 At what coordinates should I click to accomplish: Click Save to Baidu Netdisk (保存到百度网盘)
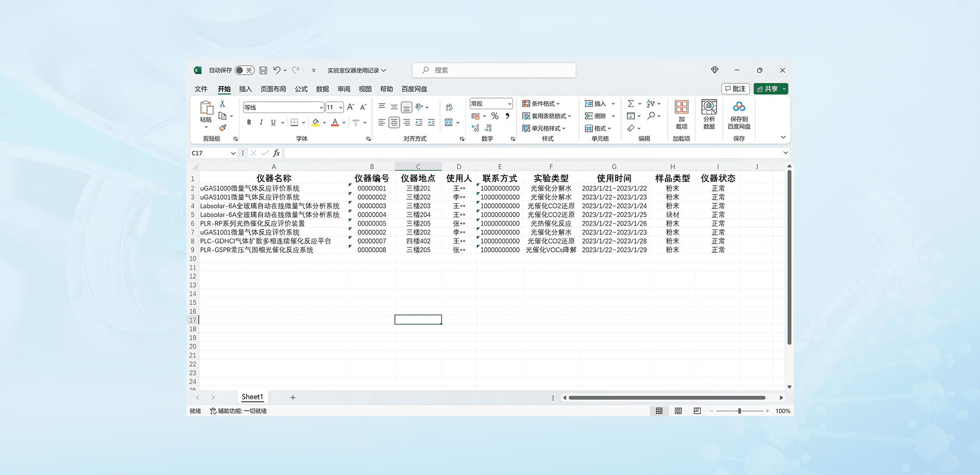click(x=739, y=114)
